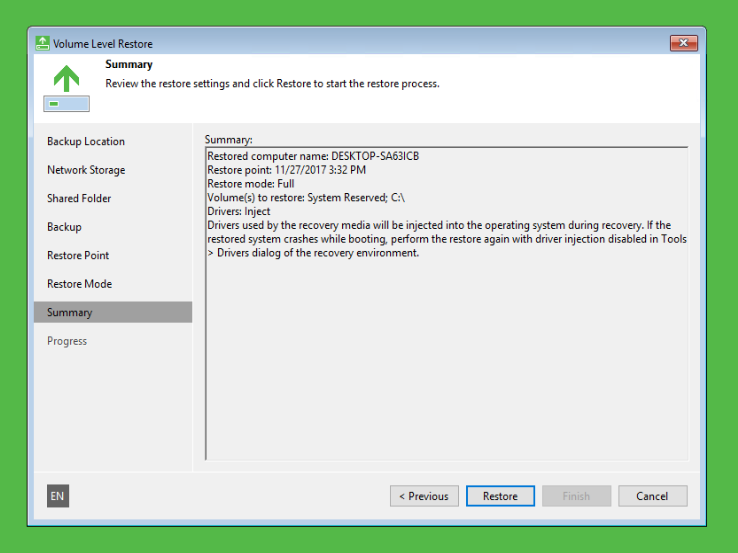Image resolution: width=738 pixels, height=553 pixels.
Task: Select the Summary step in sidebar
Action: [113, 313]
